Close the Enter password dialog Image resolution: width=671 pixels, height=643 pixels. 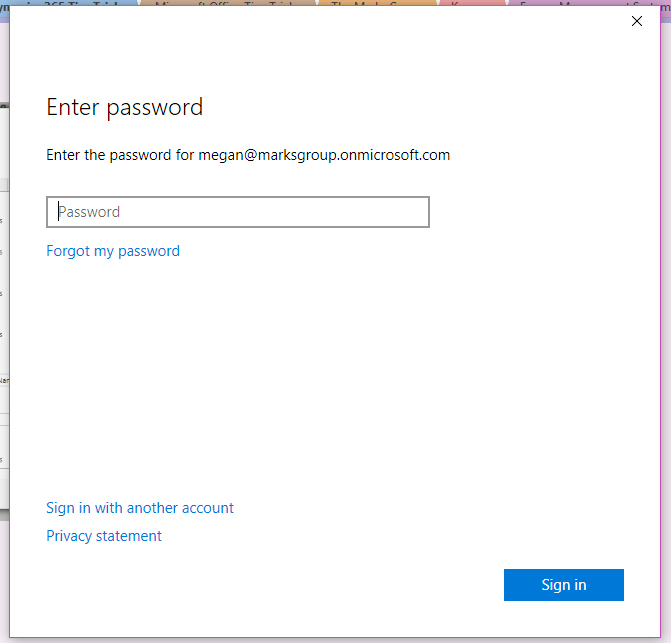[637, 21]
